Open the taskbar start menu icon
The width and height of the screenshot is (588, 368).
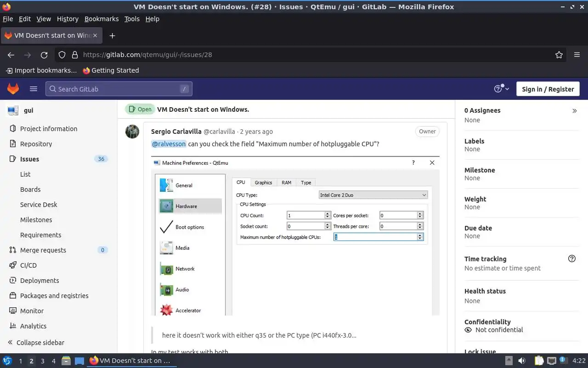click(7, 361)
